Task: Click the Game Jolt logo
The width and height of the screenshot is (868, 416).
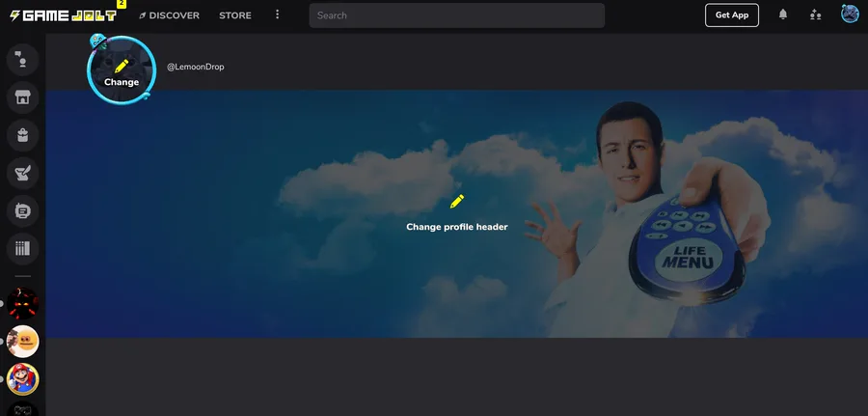Action: [x=63, y=15]
